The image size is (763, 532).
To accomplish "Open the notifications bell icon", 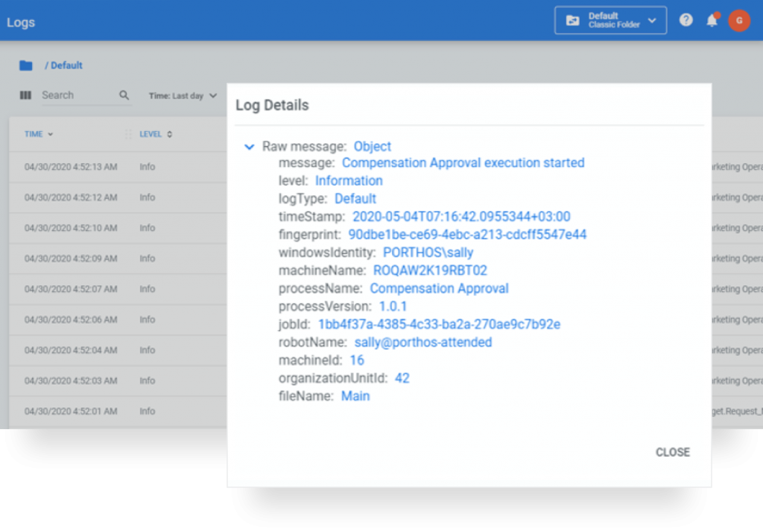I will [712, 20].
